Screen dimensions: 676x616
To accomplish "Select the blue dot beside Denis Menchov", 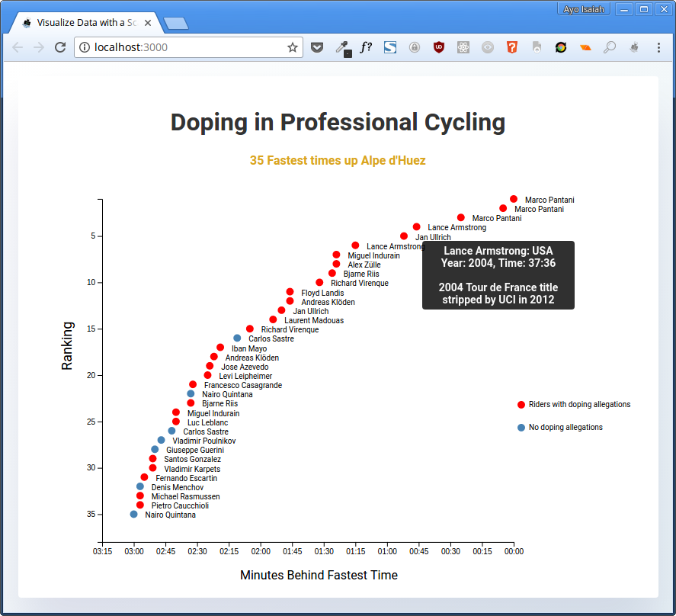I will 140,486.
